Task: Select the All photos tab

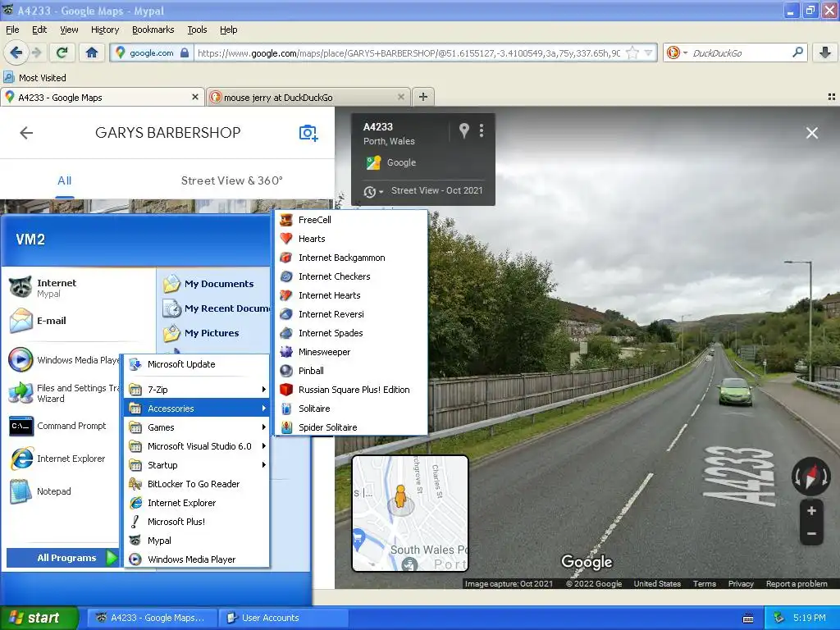Action: 64,180
